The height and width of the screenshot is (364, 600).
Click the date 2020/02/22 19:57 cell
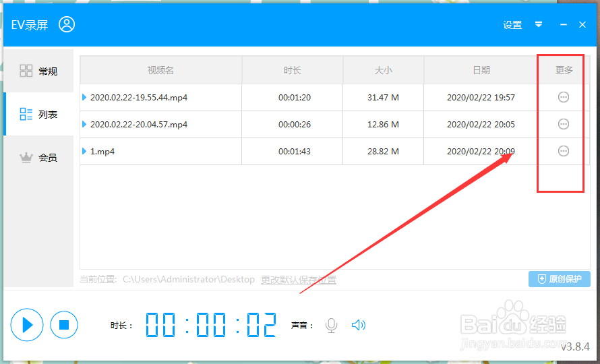coord(481,98)
